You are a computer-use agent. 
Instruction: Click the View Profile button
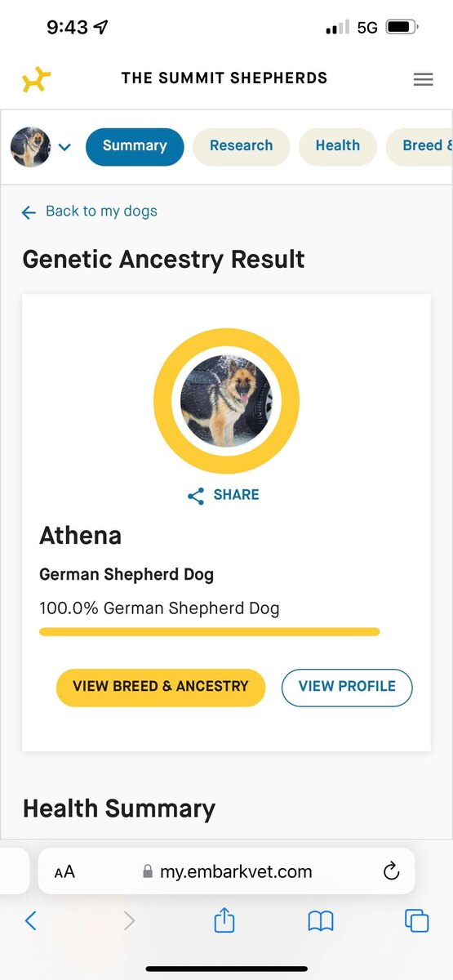347,687
